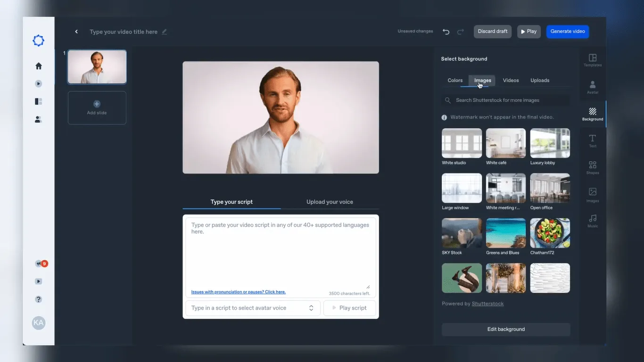The width and height of the screenshot is (644, 362).
Task: Click the Shutterstock image search field
Action: 506,100
